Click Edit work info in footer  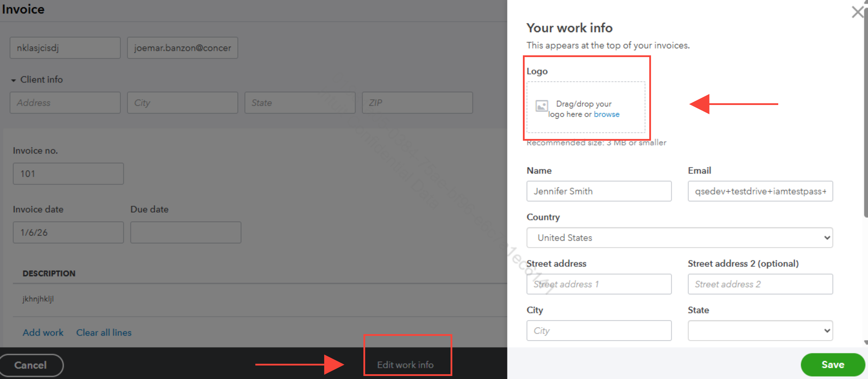[x=405, y=364]
